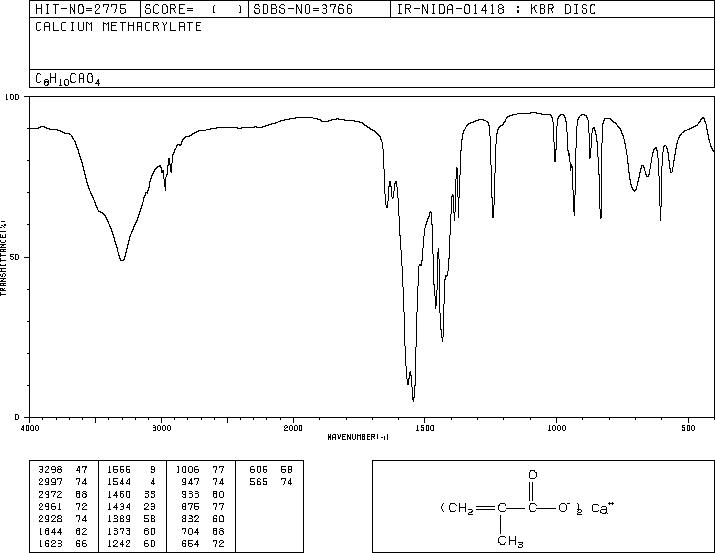Viewport: 715px width, 553px height.
Task: Click the WAVENUMBER axis title
Action: (358, 437)
